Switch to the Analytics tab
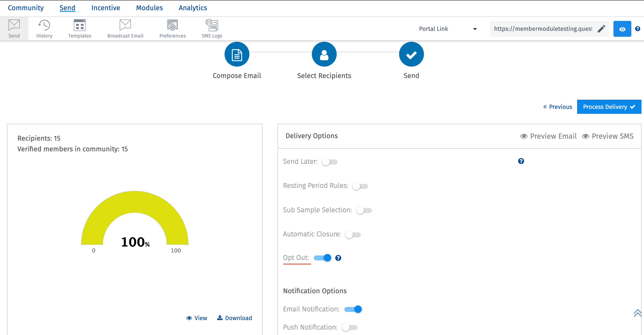This screenshot has height=335, width=644. pyautogui.click(x=192, y=8)
